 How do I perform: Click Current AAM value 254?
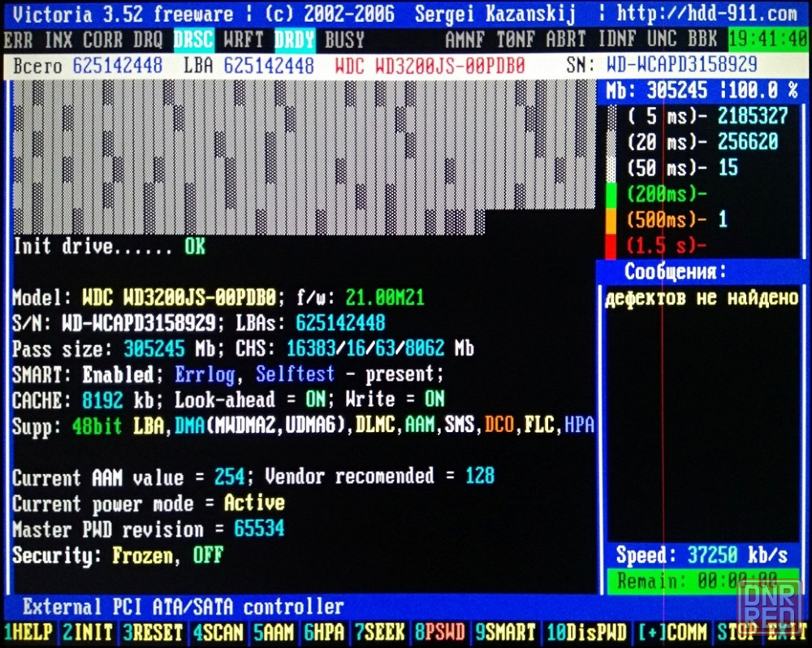pos(230,477)
